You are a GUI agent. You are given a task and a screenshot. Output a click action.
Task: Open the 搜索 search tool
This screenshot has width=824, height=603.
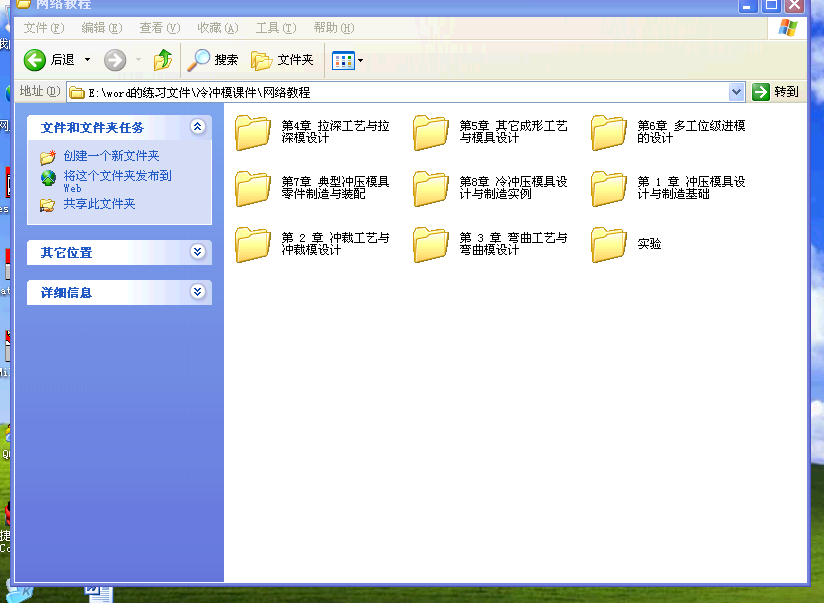point(213,60)
